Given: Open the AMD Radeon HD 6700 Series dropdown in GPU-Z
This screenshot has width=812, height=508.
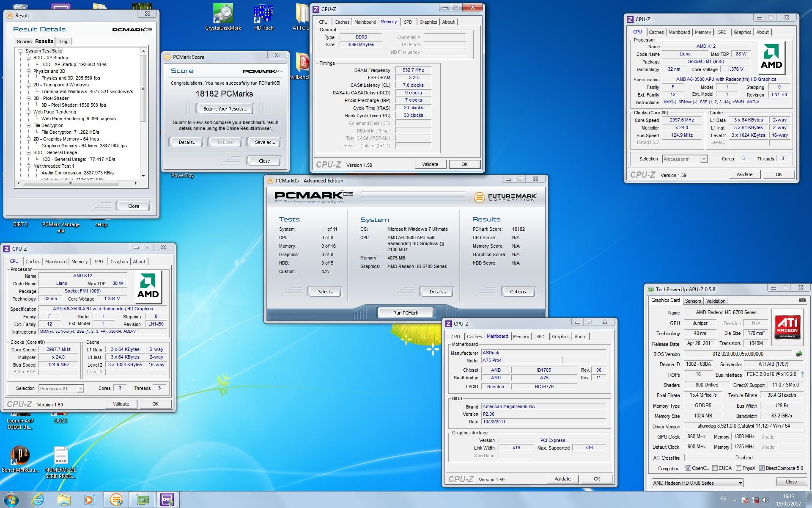Looking at the screenshot, I should pos(697,483).
